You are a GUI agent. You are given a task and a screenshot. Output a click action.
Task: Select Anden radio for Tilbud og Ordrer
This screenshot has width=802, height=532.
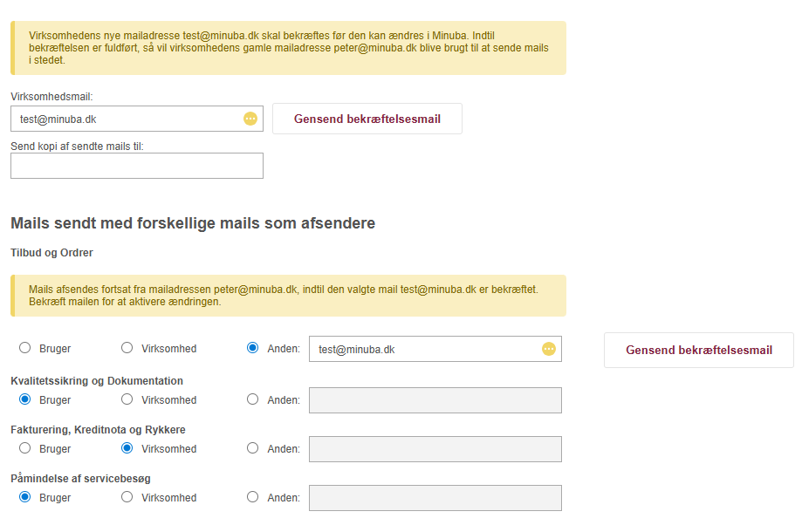click(x=253, y=348)
